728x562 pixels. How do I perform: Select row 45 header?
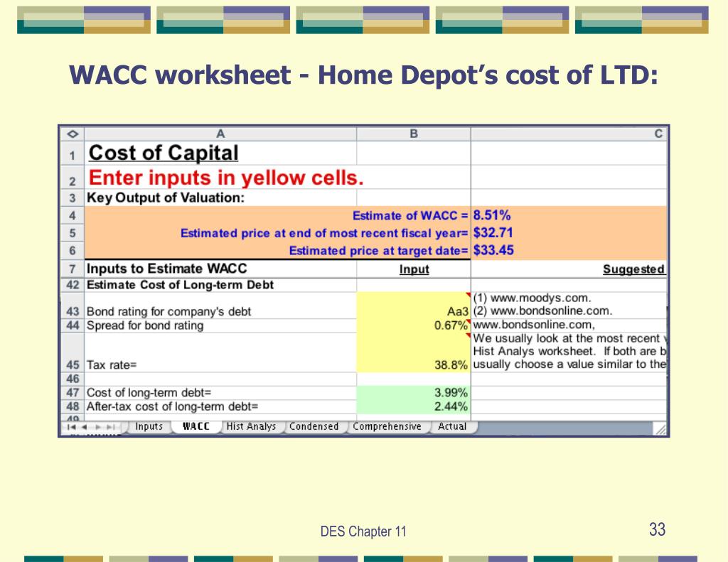click(73, 352)
